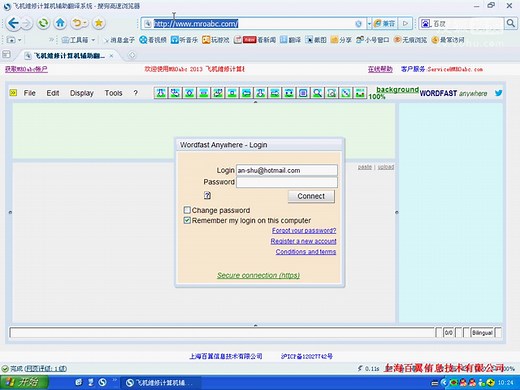Click the 截图 screenshot tool
520x390 pixels.
(x=316, y=40)
